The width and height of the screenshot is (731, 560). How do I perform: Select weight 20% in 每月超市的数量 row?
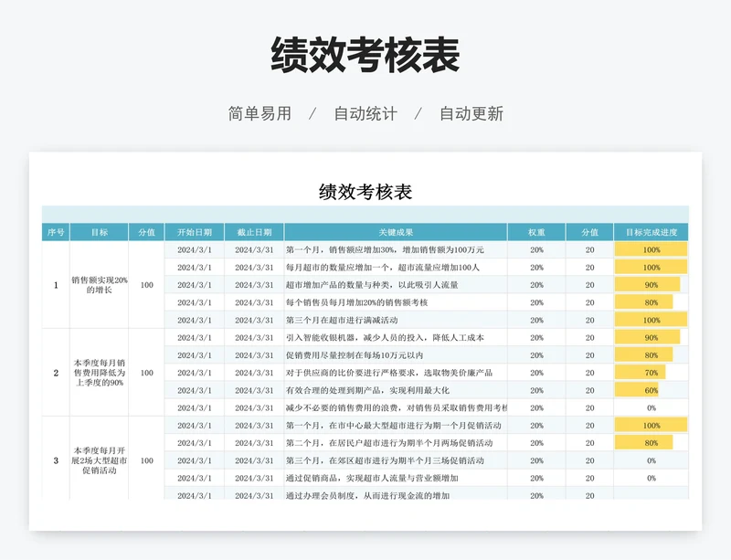tap(536, 267)
